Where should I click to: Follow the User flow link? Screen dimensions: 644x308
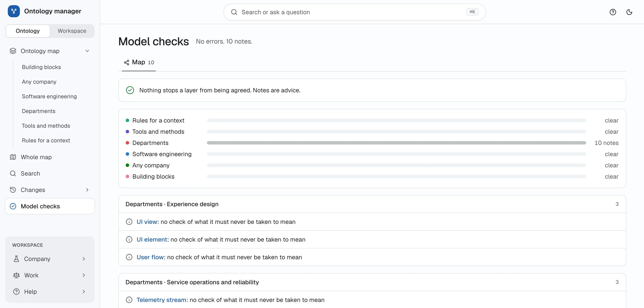coord(150,257)
